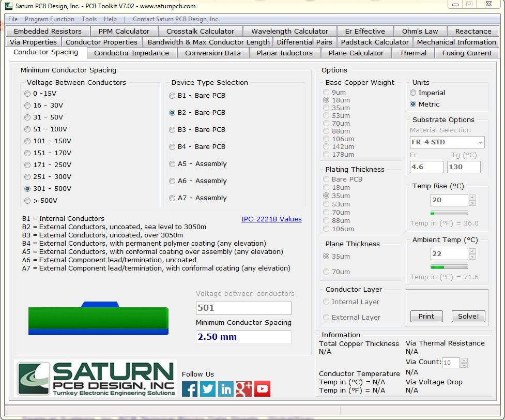
Task: Open the IPC-2221B Values link
Action: [x=271, y=219]
